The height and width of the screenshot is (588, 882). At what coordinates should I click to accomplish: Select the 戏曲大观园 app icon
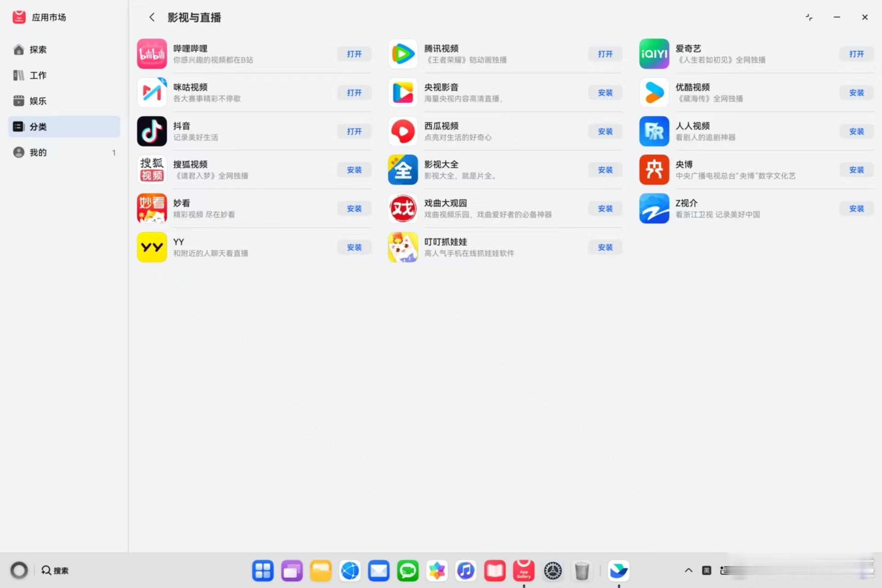click(x=403, y=208)
